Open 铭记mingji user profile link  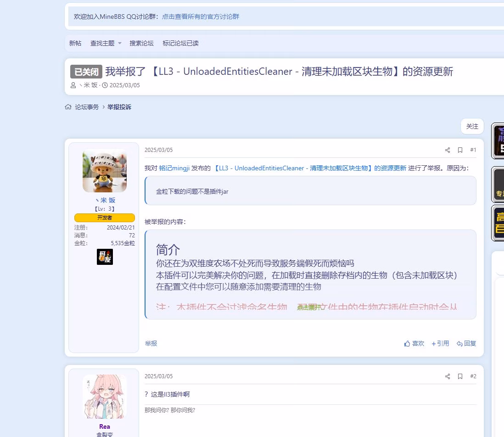(x=174, y=168)
